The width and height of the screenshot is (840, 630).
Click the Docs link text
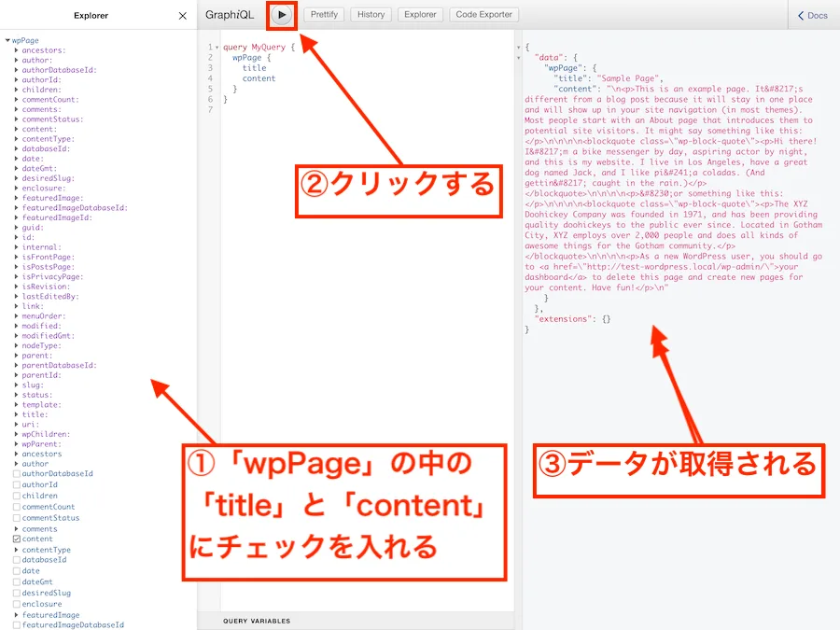point(817,14)
